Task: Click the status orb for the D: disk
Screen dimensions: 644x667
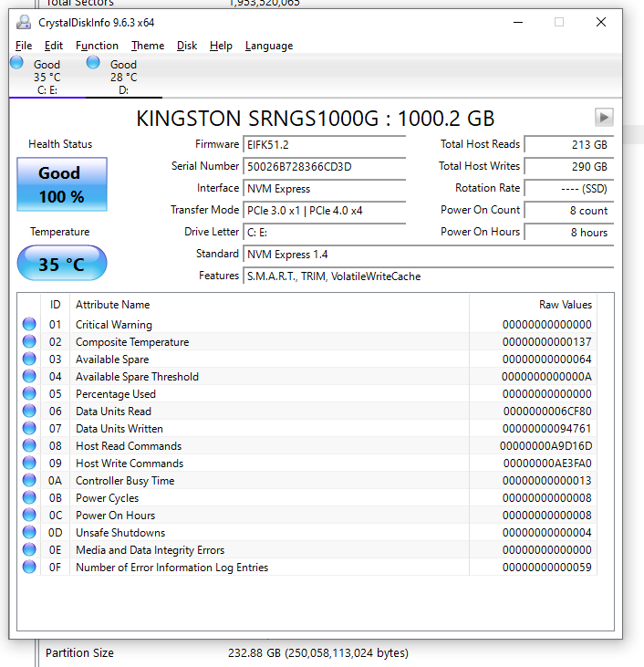Action: coord(93,63)
